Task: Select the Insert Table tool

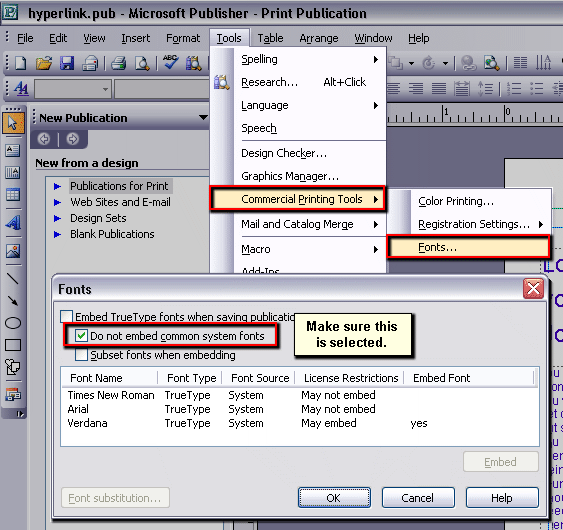Action: click(x=13, y=195)
